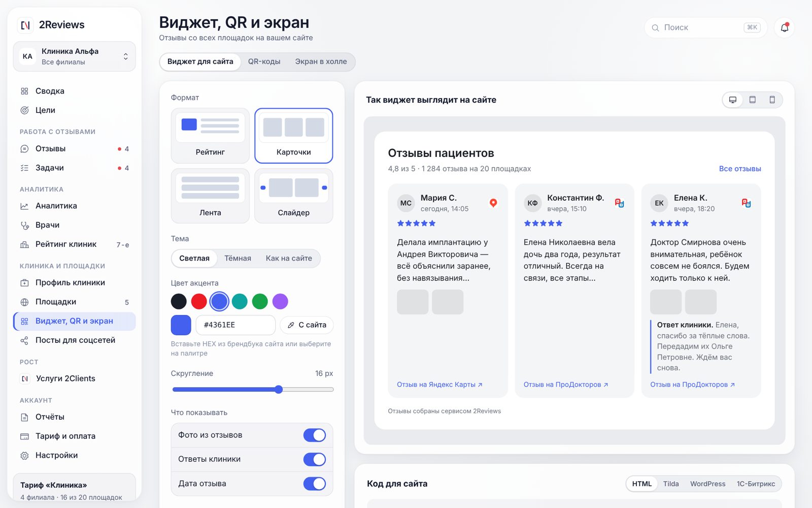The height and width of the screenshot is (508, 812).
Task: Choose Лента widget format
Action: tap(210, 196)
